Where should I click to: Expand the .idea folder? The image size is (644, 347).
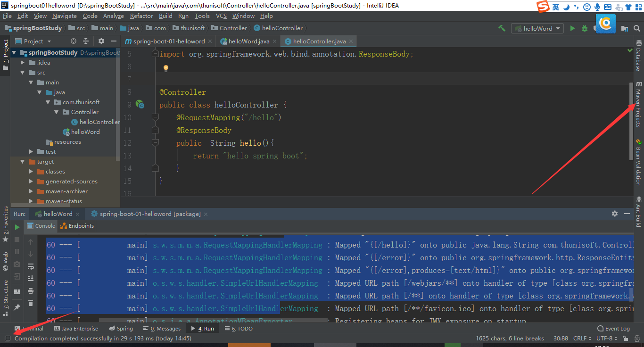23,63
